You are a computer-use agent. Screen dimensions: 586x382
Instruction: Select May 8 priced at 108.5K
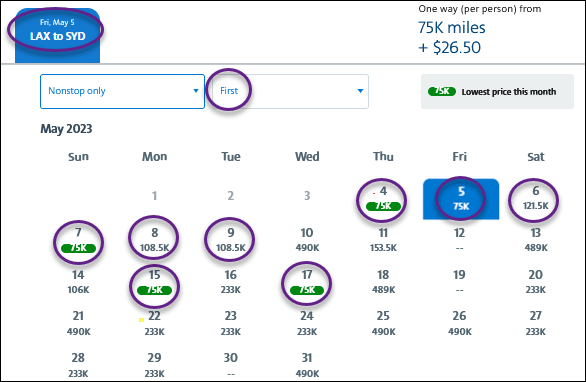[154, 240]
